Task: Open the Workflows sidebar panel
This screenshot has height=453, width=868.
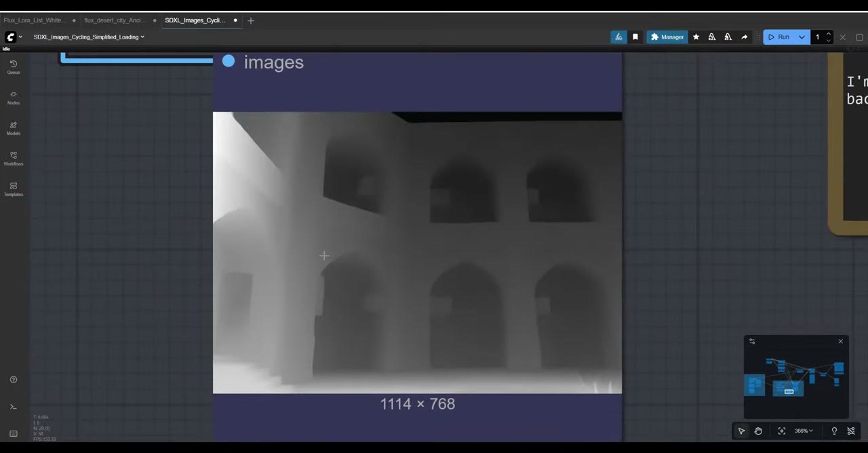Action: (14, 158)
